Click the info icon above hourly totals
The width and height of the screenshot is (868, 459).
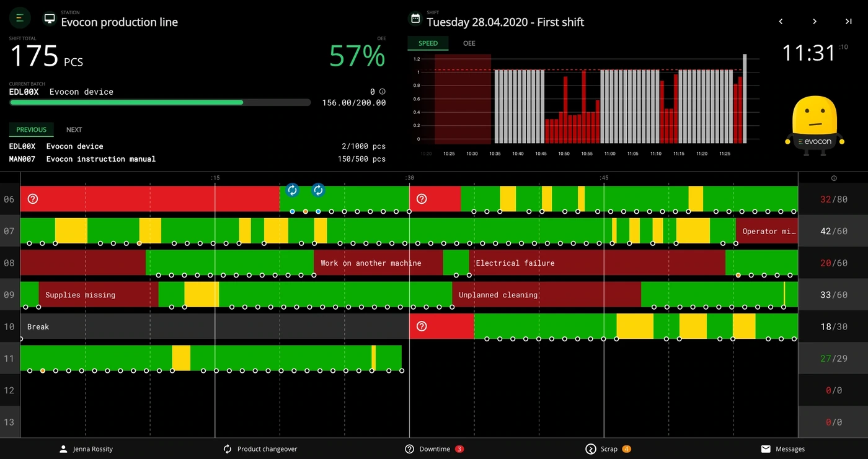tap(834, 178)
